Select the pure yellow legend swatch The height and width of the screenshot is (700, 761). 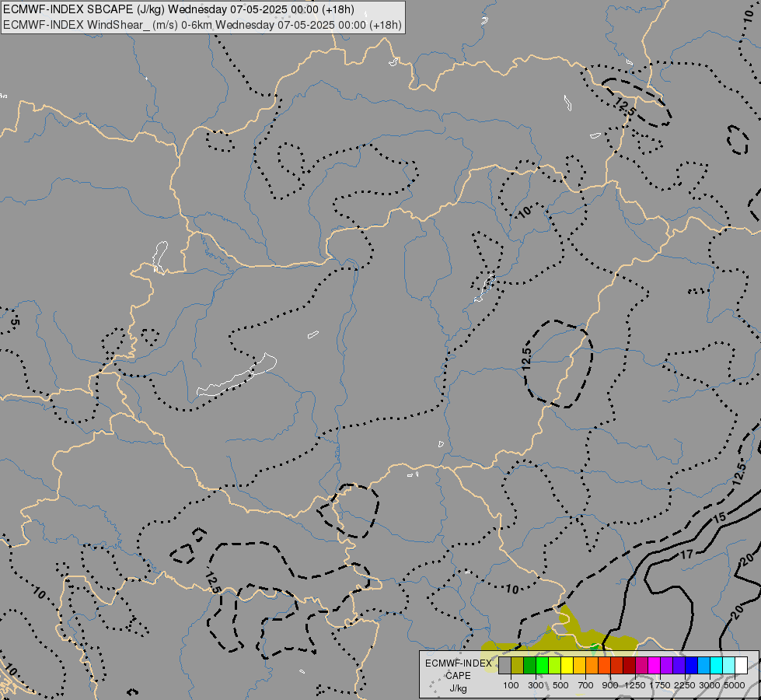[567, 665]
